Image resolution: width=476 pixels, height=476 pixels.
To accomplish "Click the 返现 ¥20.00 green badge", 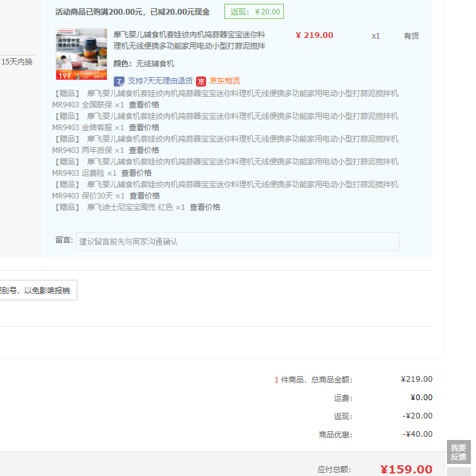I will click(x=254, y=11).
